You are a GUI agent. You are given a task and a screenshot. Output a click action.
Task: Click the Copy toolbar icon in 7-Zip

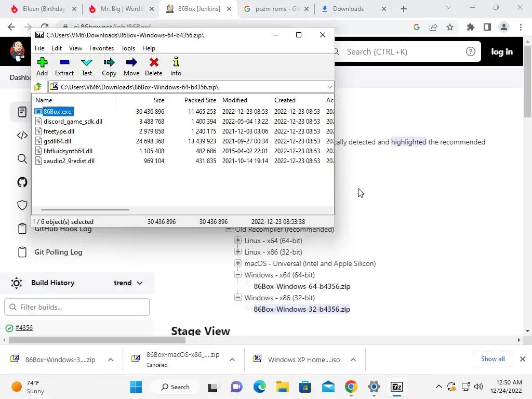click(109, 66)
